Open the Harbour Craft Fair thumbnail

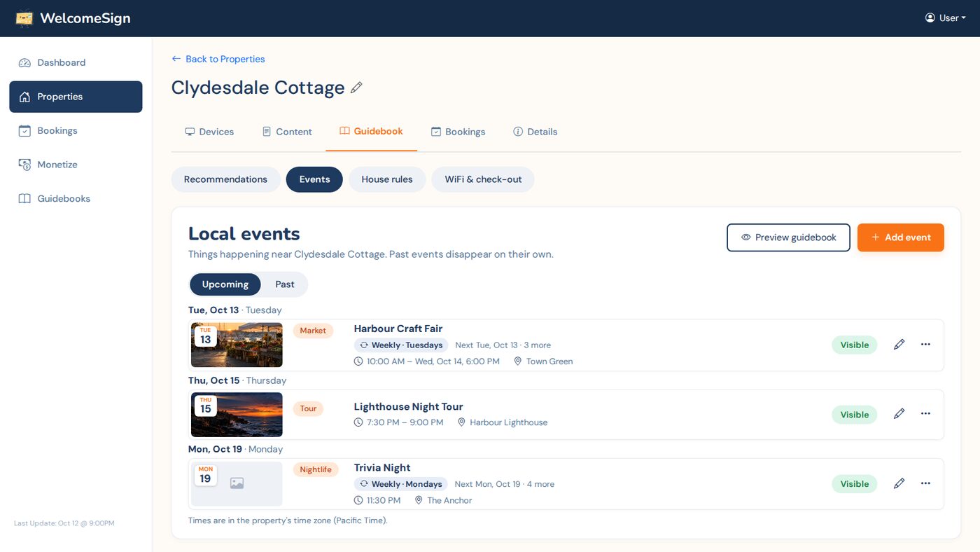(x=237, y=345)
